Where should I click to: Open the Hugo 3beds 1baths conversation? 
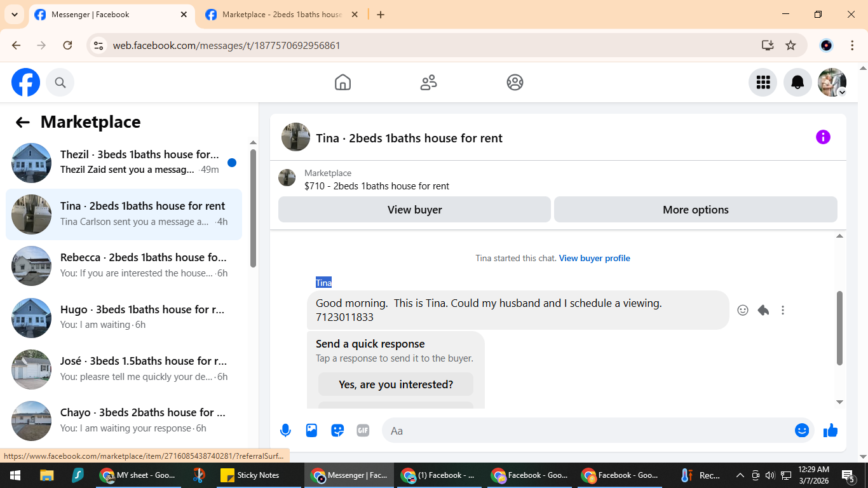(x=124, y=317)
